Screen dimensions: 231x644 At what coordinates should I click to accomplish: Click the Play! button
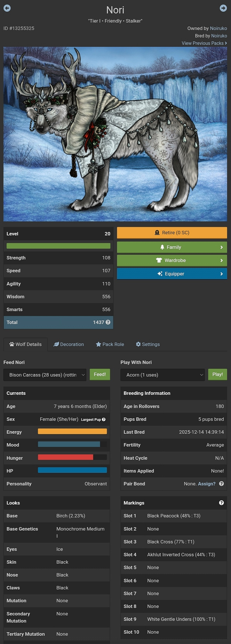pyautogui.click(x=218, y=374)
